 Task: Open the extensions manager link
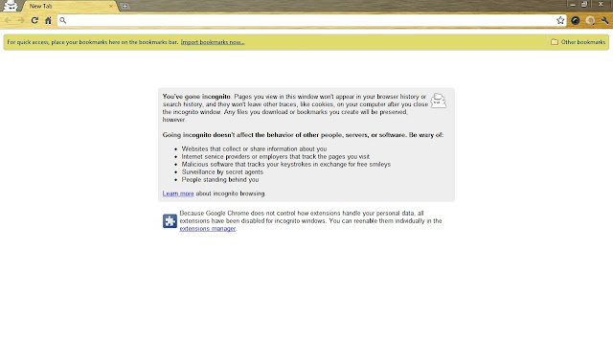(x=208, y=229)
